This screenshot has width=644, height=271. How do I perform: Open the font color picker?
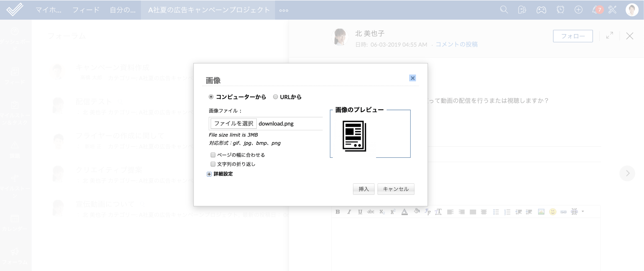point(405,212)
